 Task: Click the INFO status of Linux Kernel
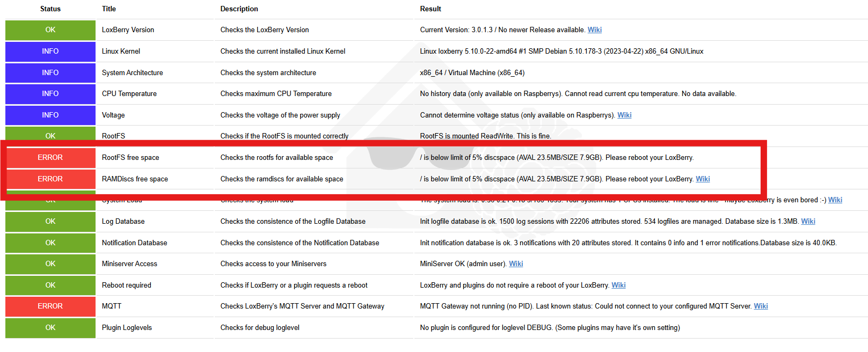click(x=50, y=52)
